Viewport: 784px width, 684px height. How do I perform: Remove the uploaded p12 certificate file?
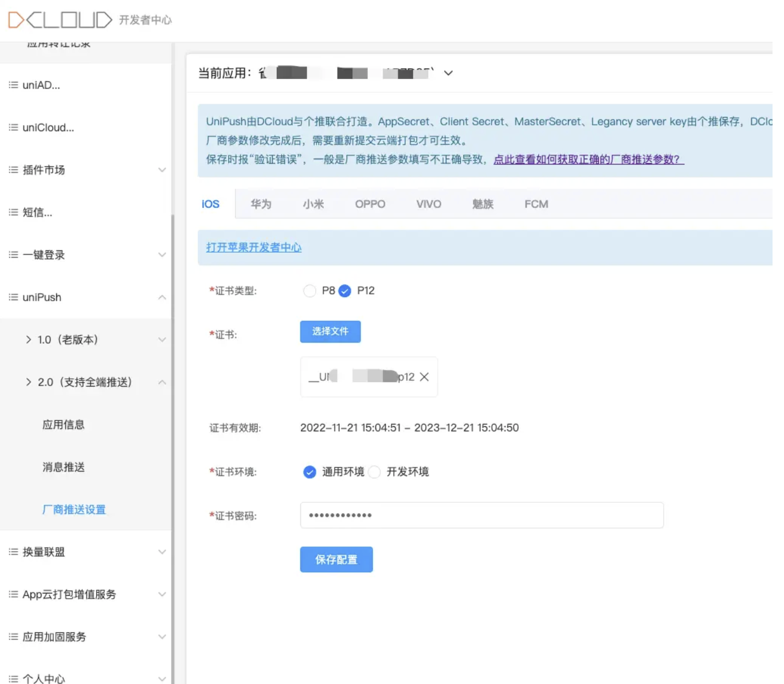tap(424, 377)
